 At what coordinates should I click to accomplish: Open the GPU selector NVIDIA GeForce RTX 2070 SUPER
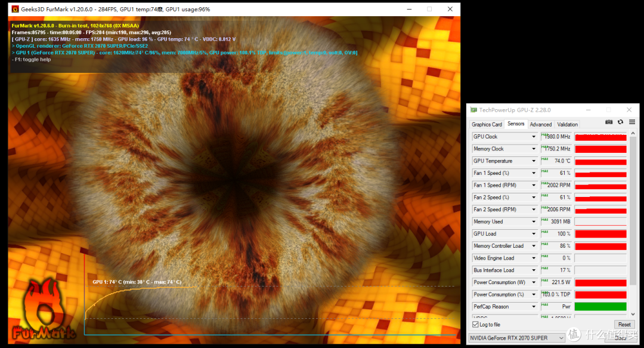coord(516,338)
